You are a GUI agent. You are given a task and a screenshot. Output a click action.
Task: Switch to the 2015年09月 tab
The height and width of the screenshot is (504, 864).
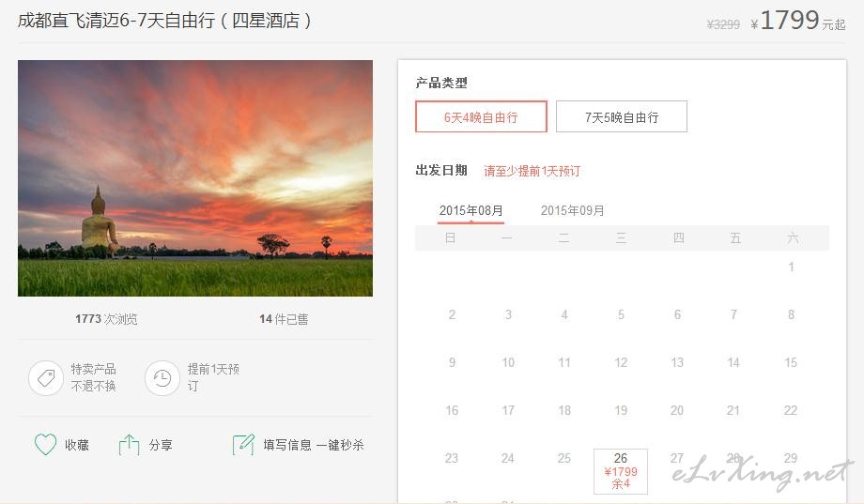click(x=573, y=211)
